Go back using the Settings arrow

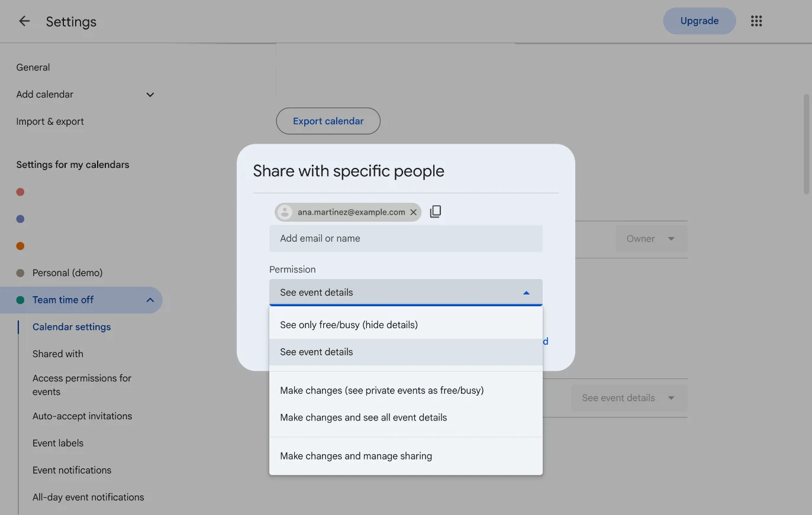tap(24, 21)
